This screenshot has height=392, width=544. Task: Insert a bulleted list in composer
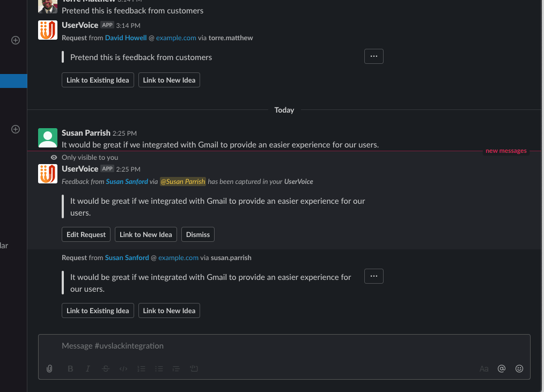coord(159,368)
